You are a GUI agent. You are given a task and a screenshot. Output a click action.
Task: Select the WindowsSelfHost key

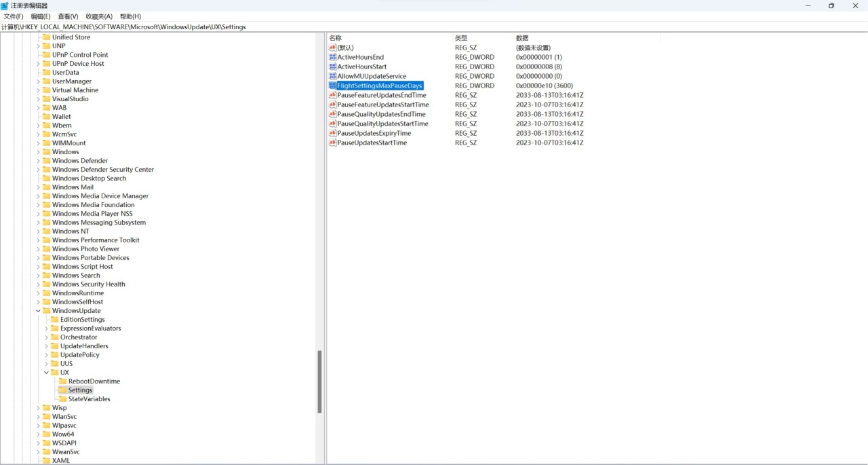(77, 302)
